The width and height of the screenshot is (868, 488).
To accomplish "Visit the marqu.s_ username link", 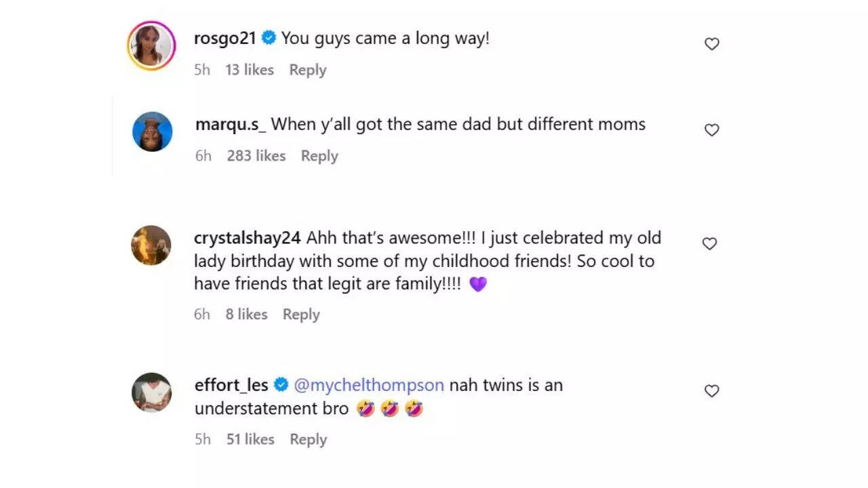I will (x=231, y=125).
